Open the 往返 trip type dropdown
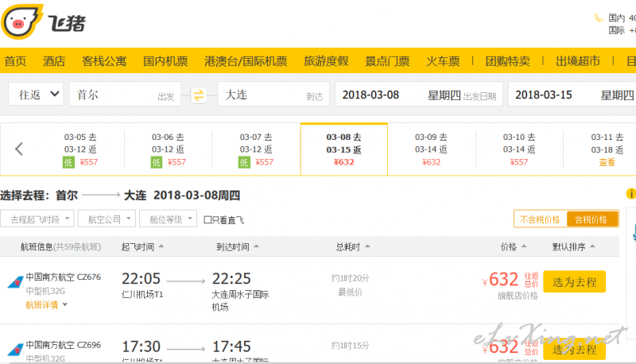This screenshot has width=636, height=364. click(36, 94)
